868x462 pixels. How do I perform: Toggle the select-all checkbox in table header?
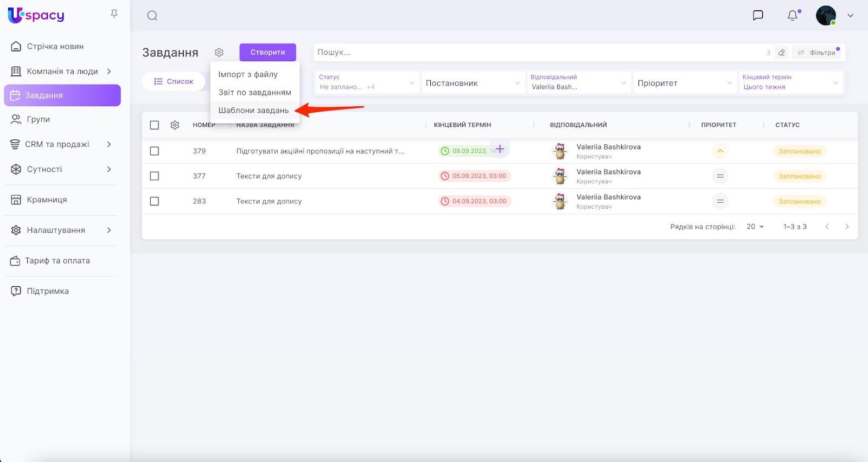tap(155, 125)
